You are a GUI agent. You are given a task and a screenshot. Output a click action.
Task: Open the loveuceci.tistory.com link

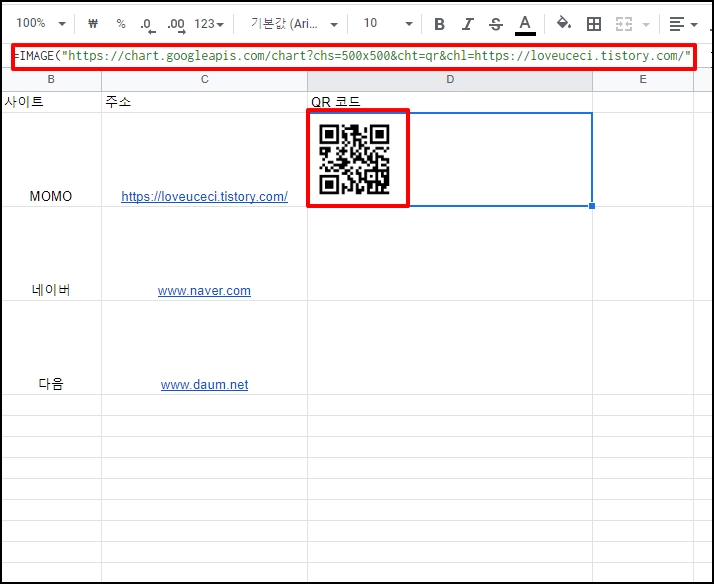point(204,197)
